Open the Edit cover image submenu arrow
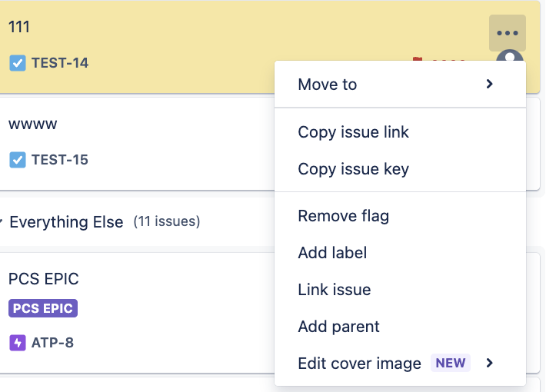The width and height of the screenshot is (546, 392). point(489,363)
